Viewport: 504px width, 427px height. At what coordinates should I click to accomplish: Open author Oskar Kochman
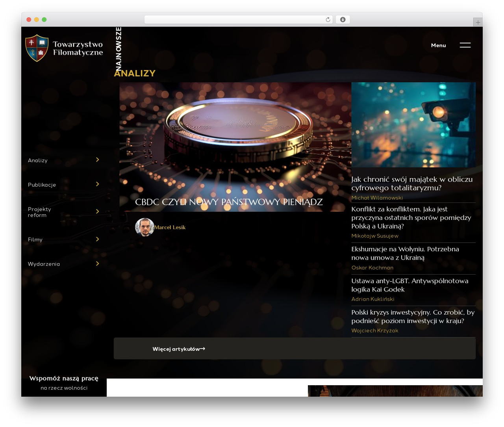[372, 268]
